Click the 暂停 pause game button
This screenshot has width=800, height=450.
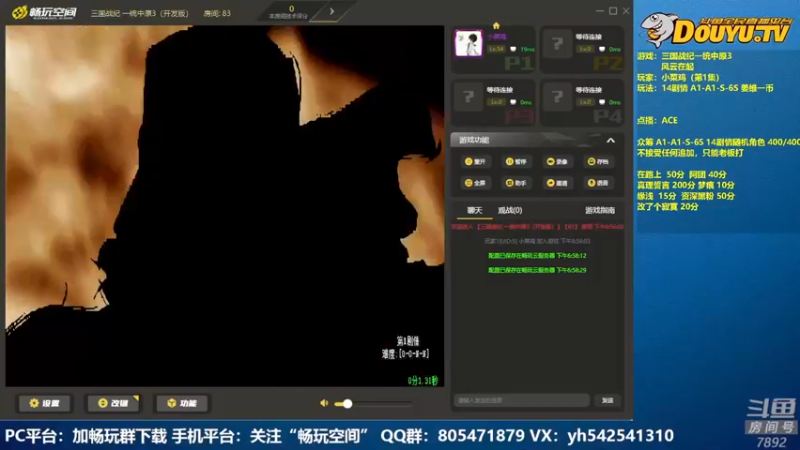point(516,162)
